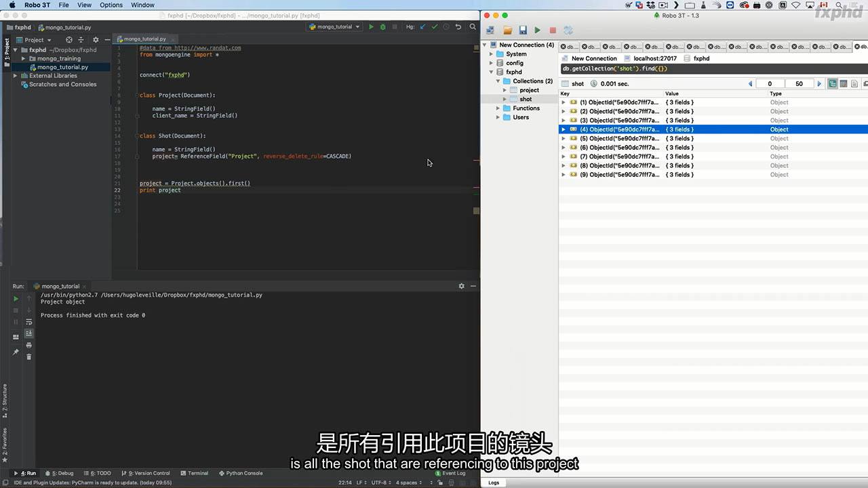The height and width of the screenshot is (488, 868).
Task: Open the Python Console tool tab
Action: (240, 473)
